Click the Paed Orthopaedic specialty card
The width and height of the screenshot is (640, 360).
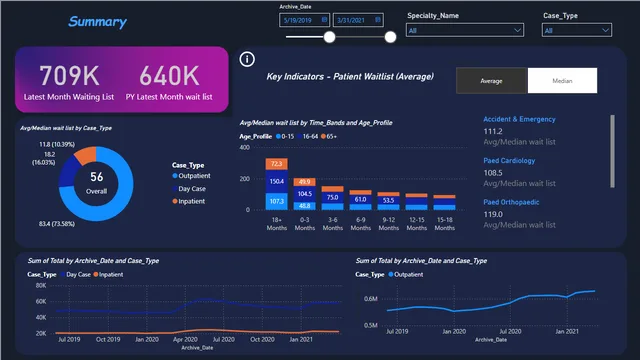pyautogui.click(x=519, y=213)
